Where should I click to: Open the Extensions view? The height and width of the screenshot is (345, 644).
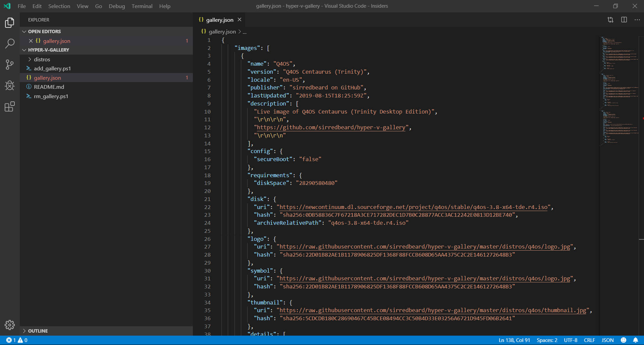click(x=10, y=107)
